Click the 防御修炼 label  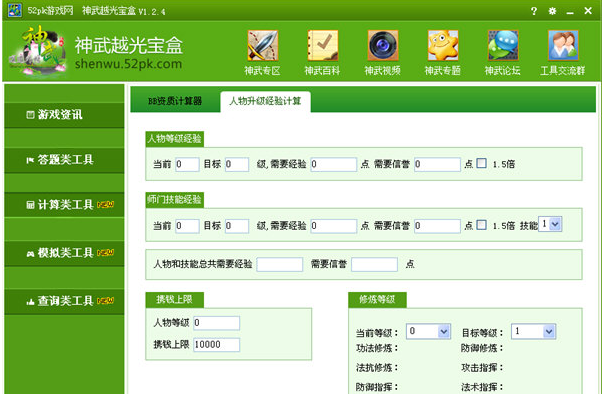[x=482, y=348]
